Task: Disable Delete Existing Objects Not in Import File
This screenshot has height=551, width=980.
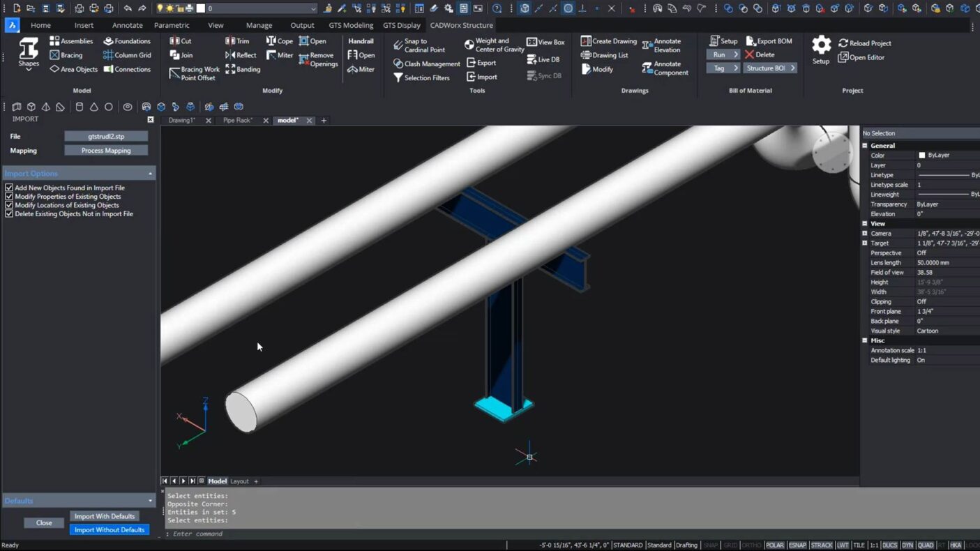Action: (x=9, y=214)
